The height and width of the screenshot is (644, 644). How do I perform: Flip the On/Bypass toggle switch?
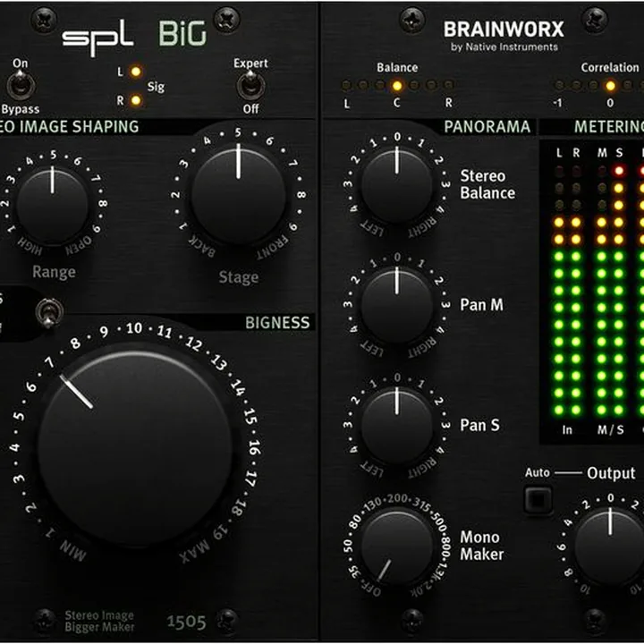(20, 86)
